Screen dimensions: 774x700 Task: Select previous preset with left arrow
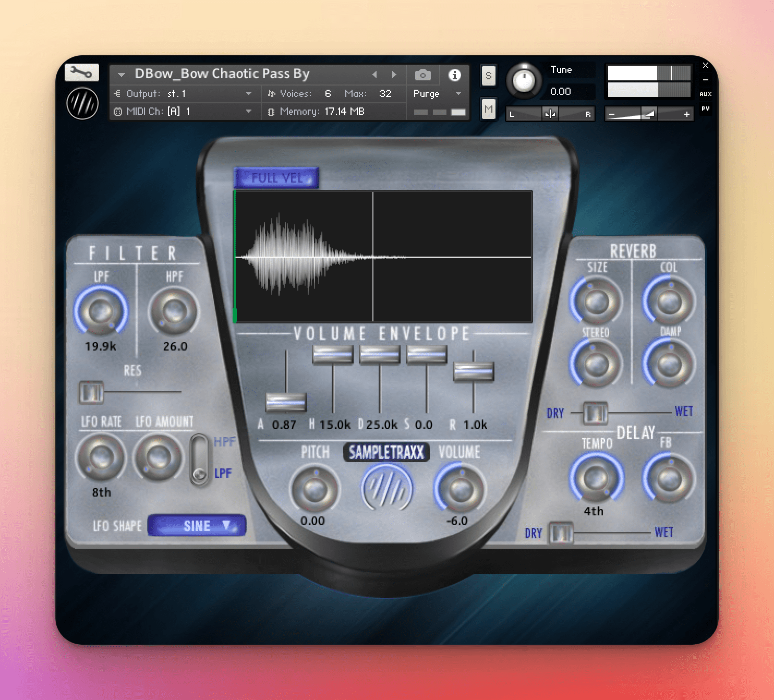coord(374,75)
